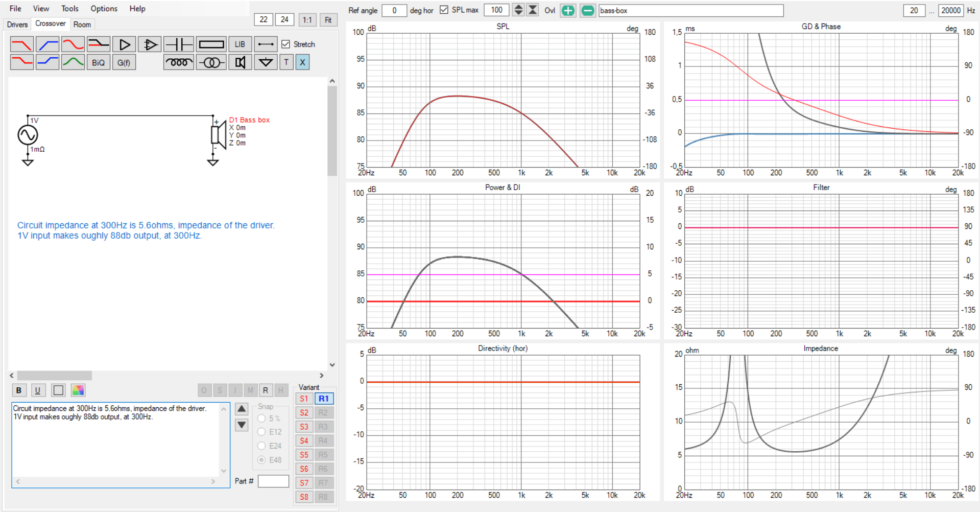This screenshot has height=512, width=980.
Task: Open the Tools menu
Action: 70,9
